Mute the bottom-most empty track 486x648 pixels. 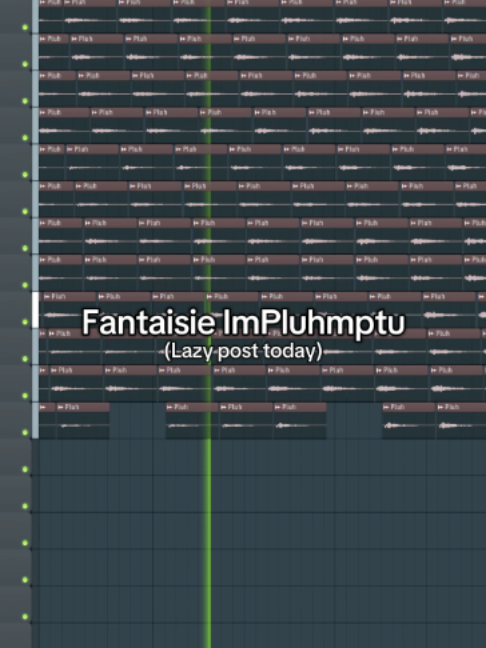[x=25, y=616]
